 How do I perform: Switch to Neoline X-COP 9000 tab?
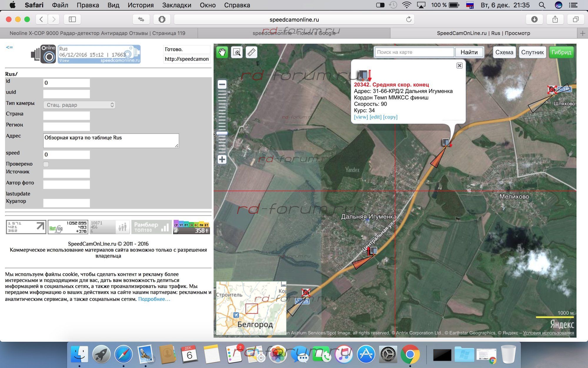click(x=98, y=33)
